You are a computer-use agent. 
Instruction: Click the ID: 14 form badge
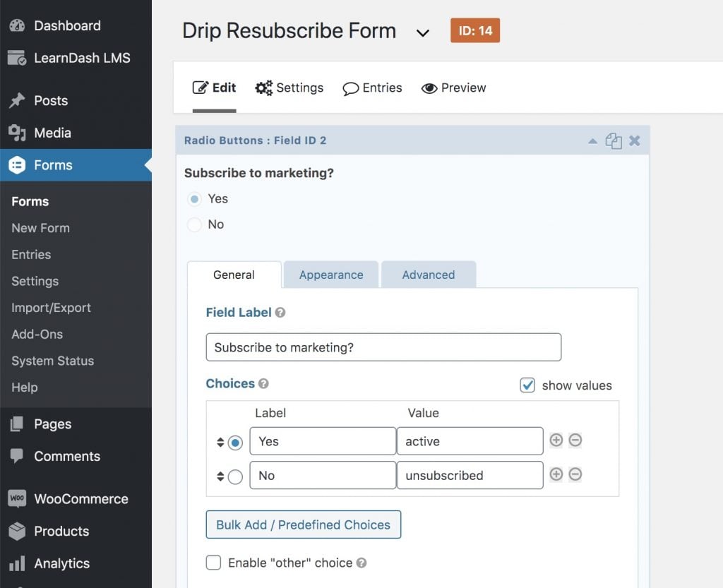(475, 30)
